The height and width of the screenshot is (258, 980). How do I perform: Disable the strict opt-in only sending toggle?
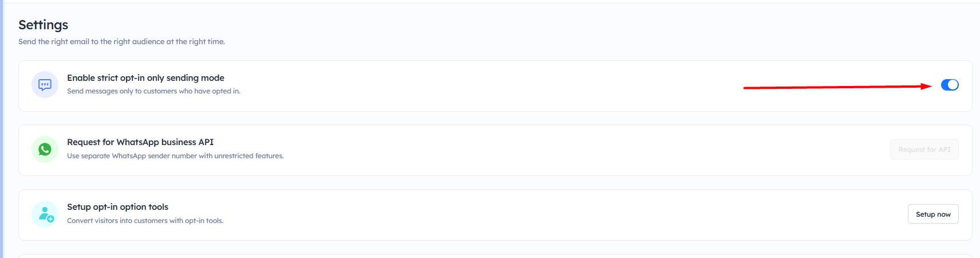point(949,85)
